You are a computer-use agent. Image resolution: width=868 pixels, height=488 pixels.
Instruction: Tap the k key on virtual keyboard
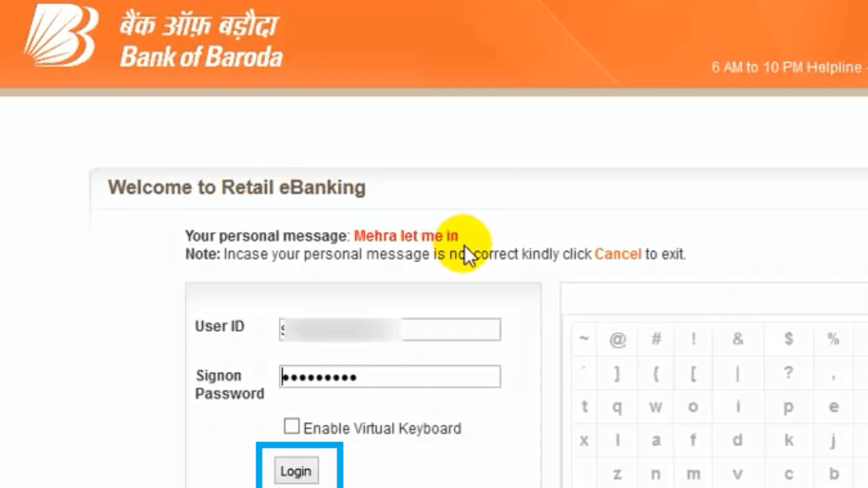(789, 441)
